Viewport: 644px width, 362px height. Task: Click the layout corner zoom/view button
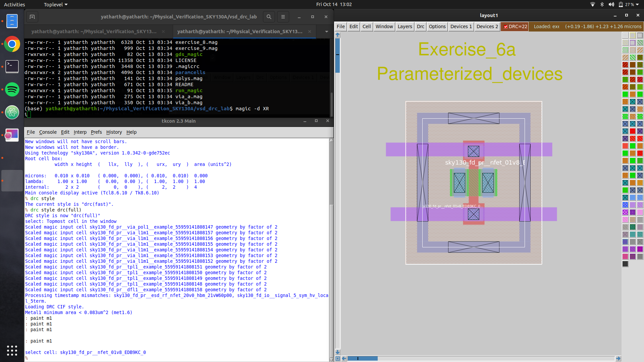coord(338,359)
